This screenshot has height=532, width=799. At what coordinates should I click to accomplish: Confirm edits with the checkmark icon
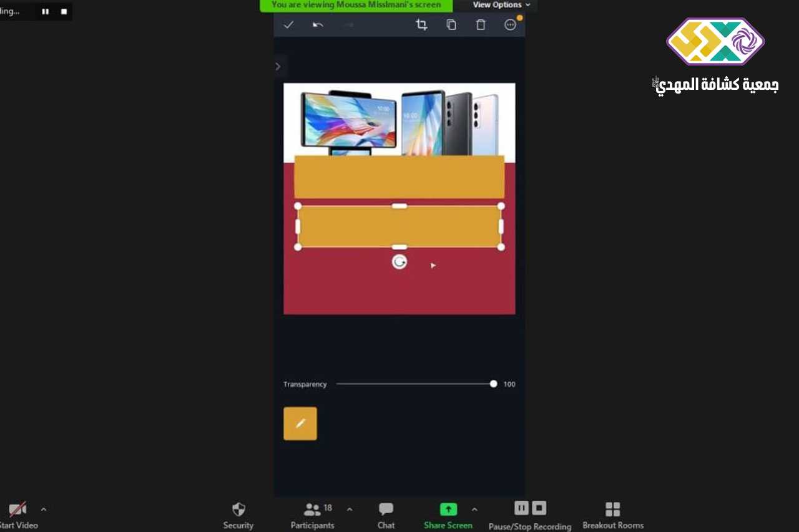[288, 25]
